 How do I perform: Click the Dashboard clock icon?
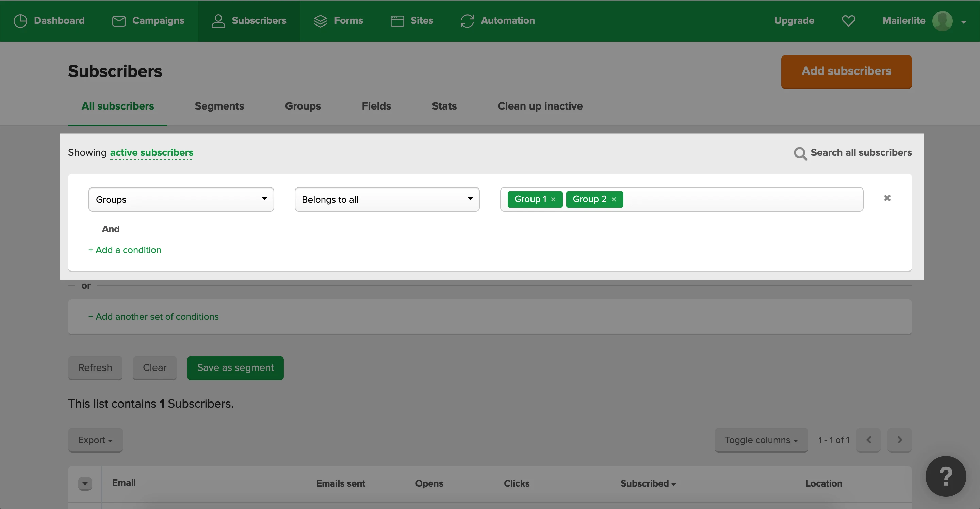tap(20, 20)
